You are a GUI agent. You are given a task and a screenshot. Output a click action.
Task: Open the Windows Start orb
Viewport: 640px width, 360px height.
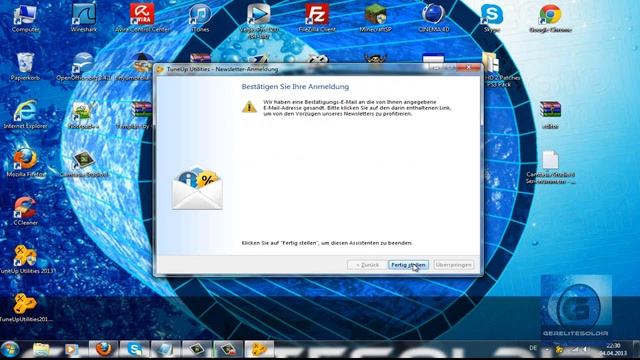point(10,349)
